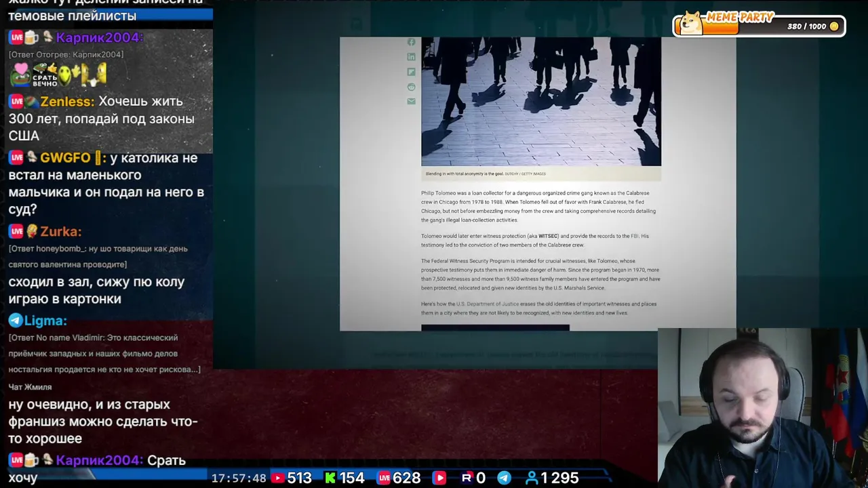This screenshot has height=488, width=868.
Task: Share the article via the LinkedIn icon
Action: (411, 57)
